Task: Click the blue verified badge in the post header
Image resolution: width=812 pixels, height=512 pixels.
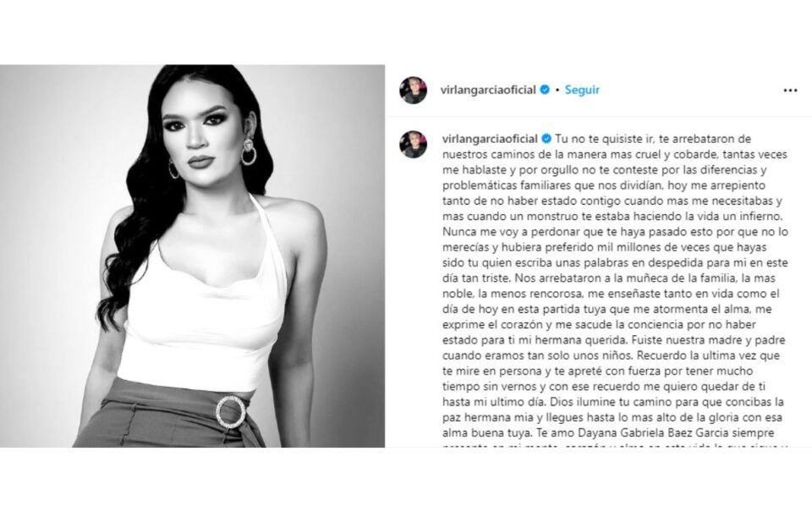Action: [545, 90]
